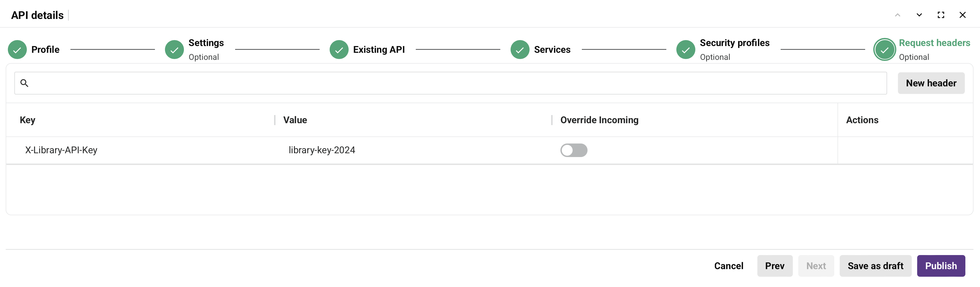
Task: Create a new request header
Action: tap(931, 83)
